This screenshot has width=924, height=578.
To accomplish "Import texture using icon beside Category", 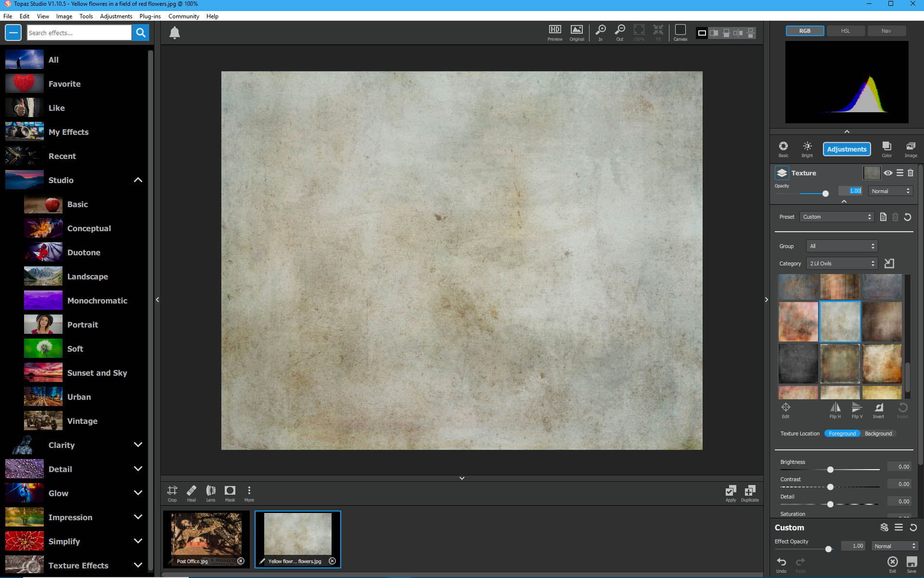I will (889, 263).
